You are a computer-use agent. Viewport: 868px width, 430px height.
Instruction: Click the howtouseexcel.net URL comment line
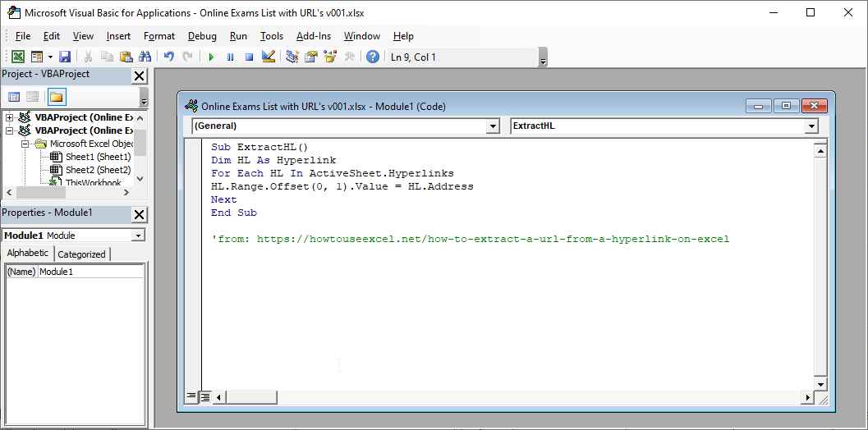[470, 239]
